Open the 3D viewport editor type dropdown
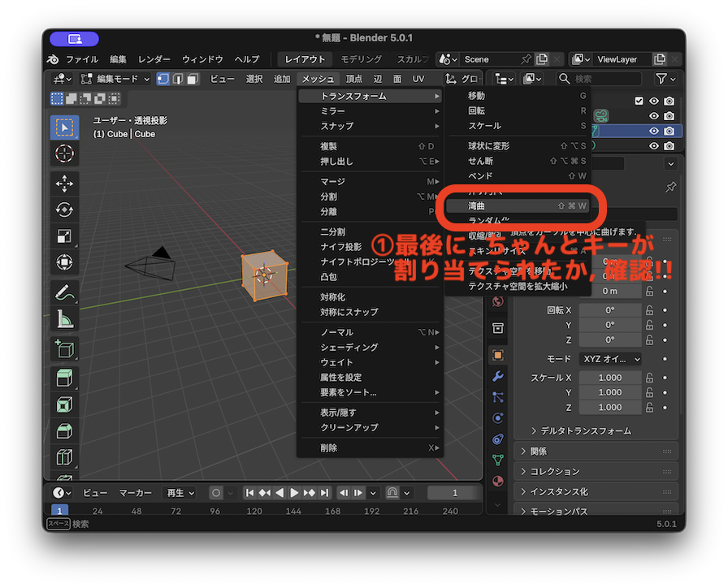Image resolution: width=728 pixels, height=588 pixels. click(x=63, y=79)
